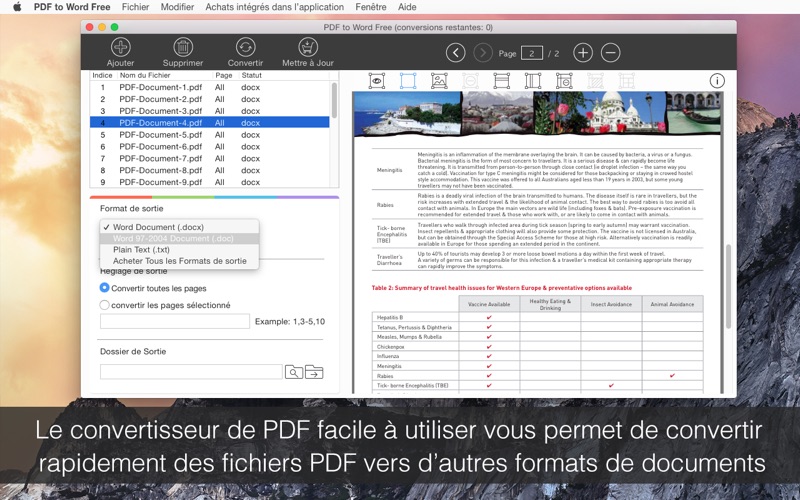Open the Fichier menu
The image size is (800, 500).
[135, 7]
